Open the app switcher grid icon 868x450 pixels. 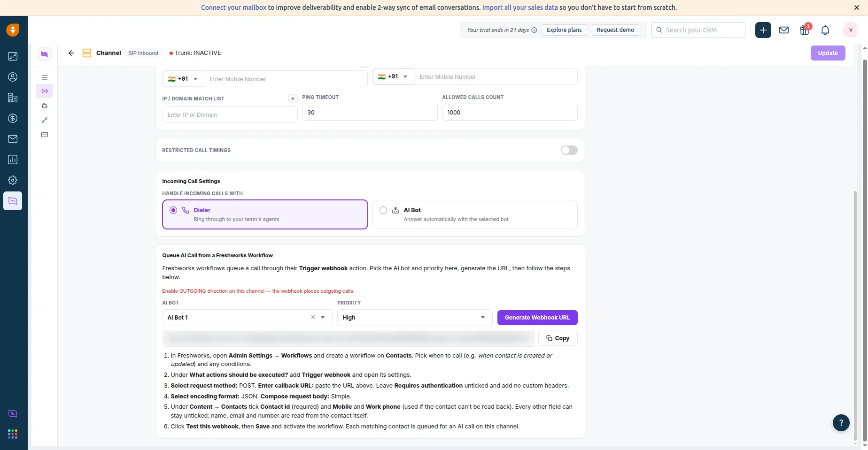click(x=13, y=434)
